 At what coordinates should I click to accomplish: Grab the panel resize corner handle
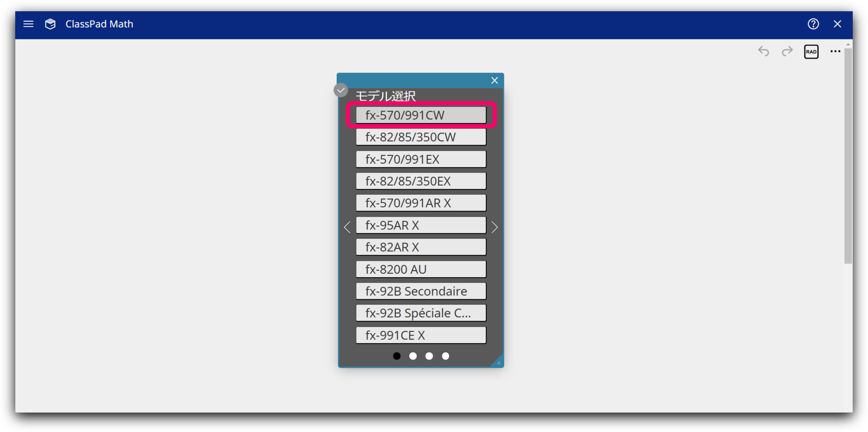[x=498, y=362]
